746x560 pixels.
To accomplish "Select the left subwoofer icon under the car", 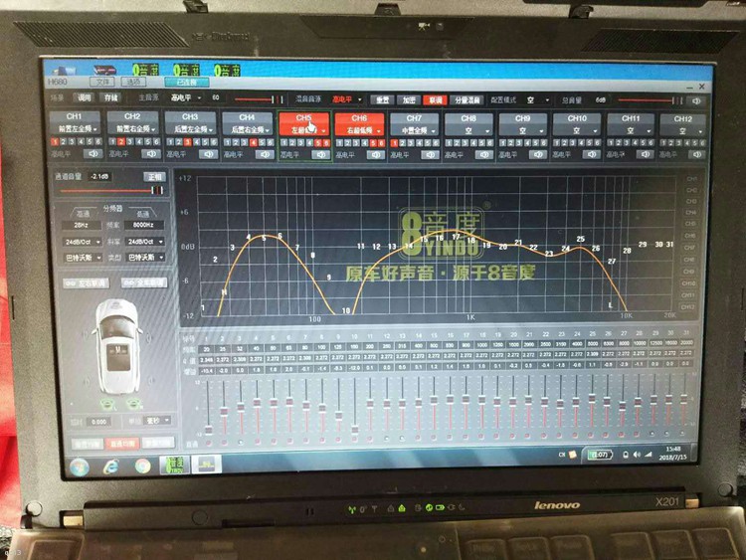I will (109, 405).
